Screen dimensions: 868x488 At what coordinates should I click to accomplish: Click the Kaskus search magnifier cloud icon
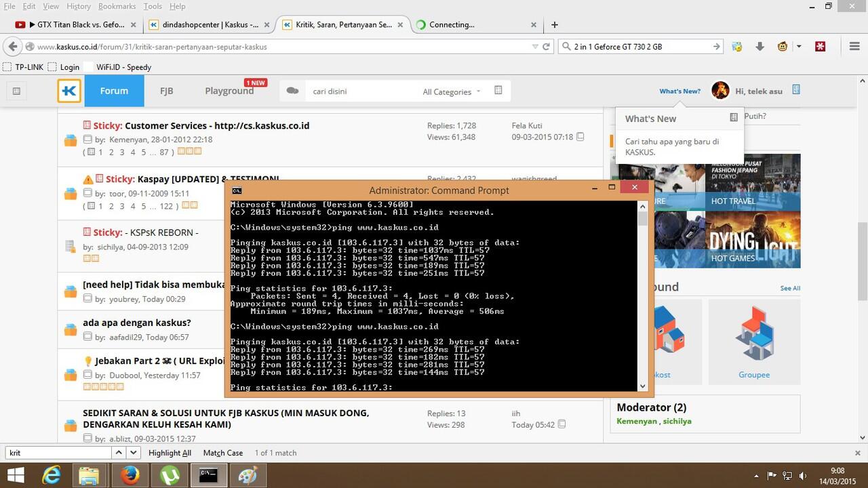coord(293,91)
